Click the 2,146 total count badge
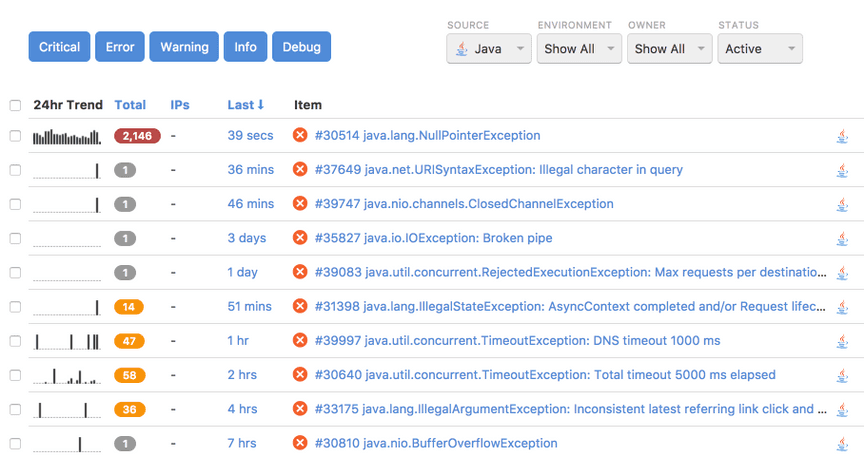 tap(137, 136)
